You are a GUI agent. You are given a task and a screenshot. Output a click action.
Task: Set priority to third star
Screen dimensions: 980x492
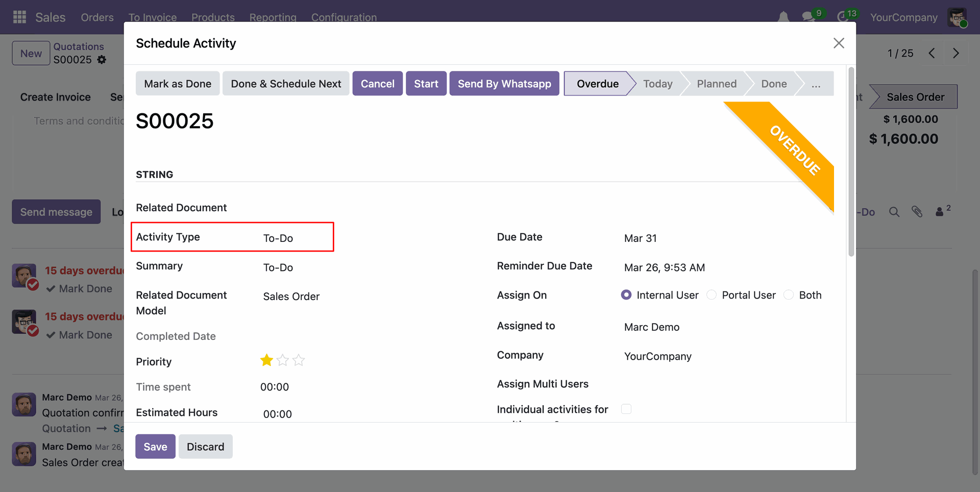coord(299,361)
